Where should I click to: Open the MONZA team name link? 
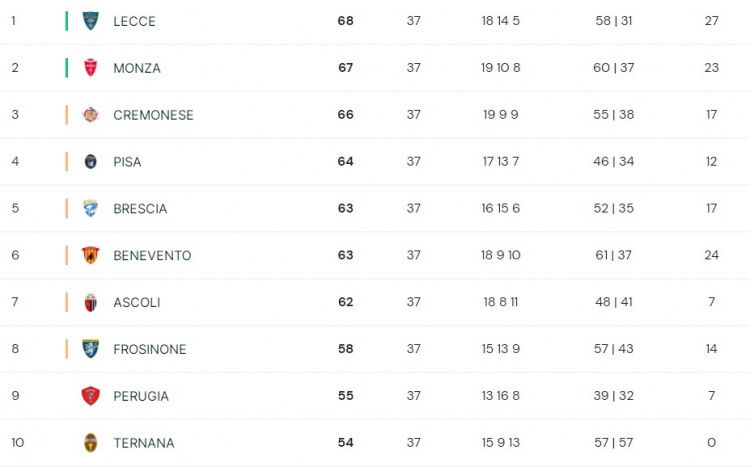(137, 68)
